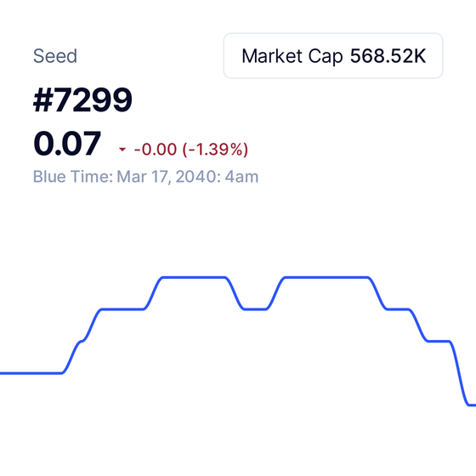This screenshot has height=476, width=476.
Task: Click the words Market Cap in the button
Action: (292, 56)
